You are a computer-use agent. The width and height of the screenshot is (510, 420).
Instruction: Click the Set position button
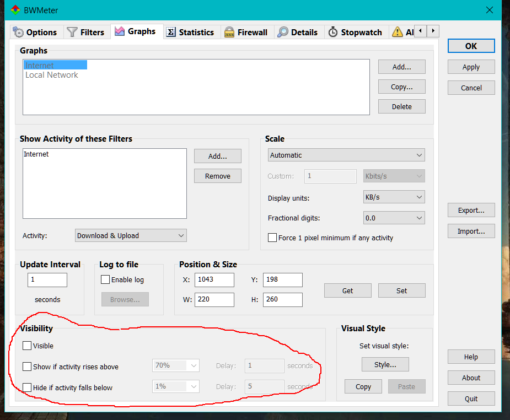tap(402, 290)
